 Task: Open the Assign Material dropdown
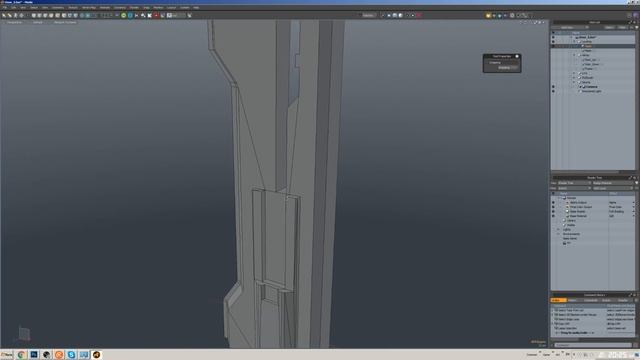(613, 183)
